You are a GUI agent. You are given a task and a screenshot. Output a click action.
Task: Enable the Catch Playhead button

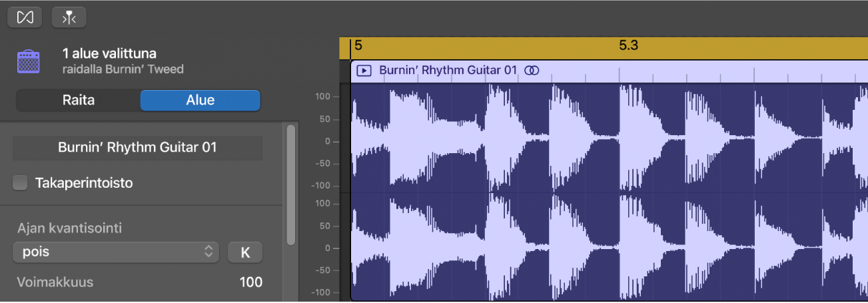69,17
